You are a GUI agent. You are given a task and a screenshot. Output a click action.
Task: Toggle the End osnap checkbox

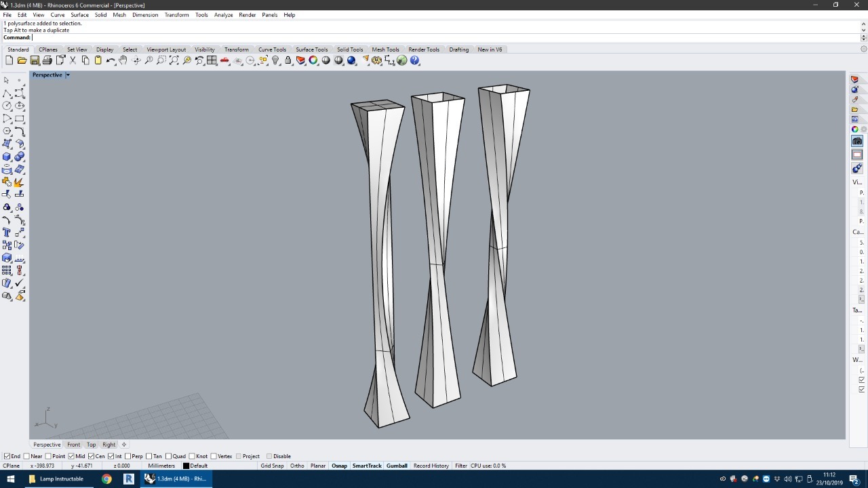[x=7, y=456]
